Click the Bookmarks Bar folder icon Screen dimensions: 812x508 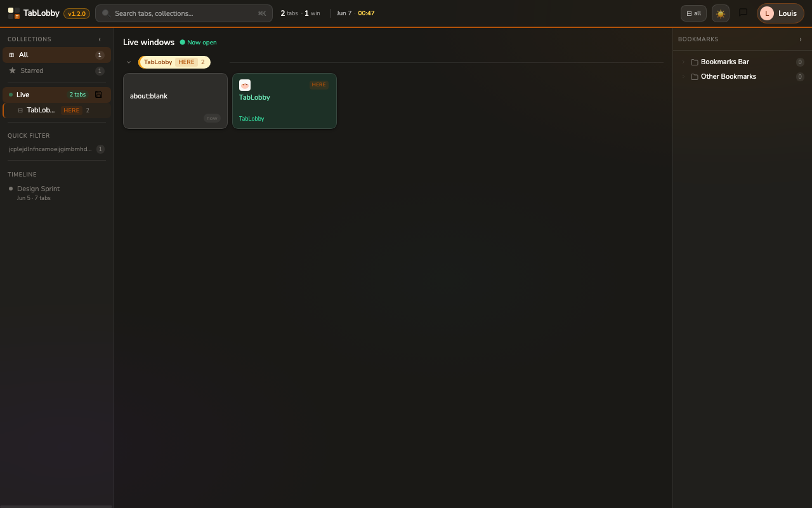[695, 62]
